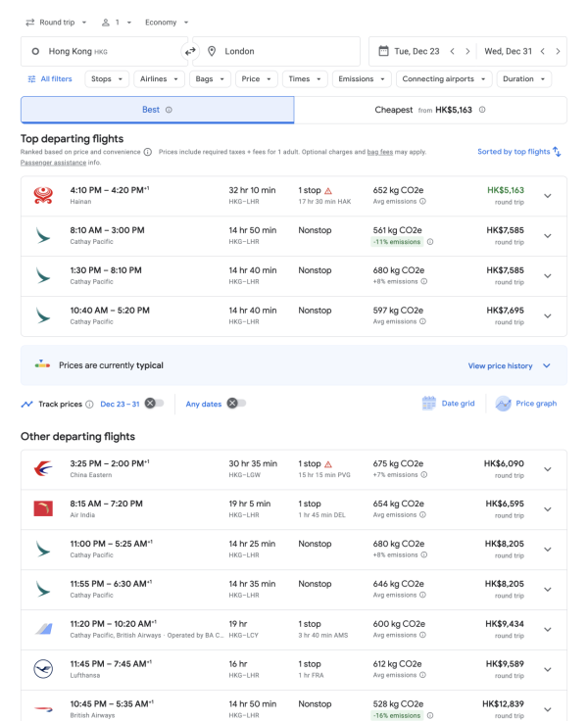Open the bag fees link
588x721 pixels.
coord(380,152)
